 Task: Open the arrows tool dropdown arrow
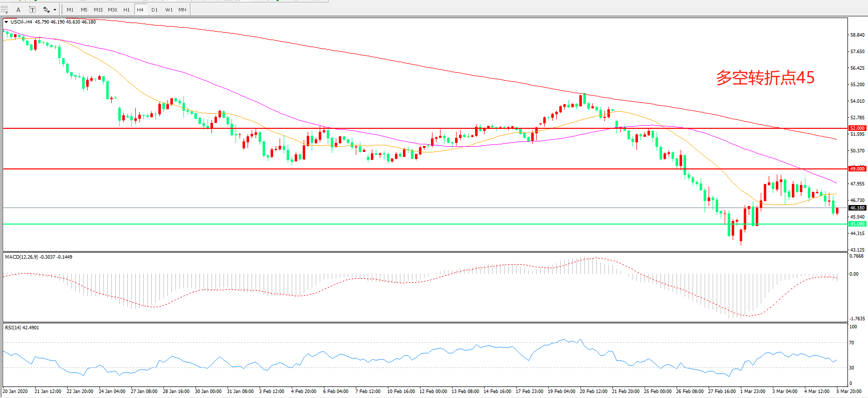(x=55, y=10)
